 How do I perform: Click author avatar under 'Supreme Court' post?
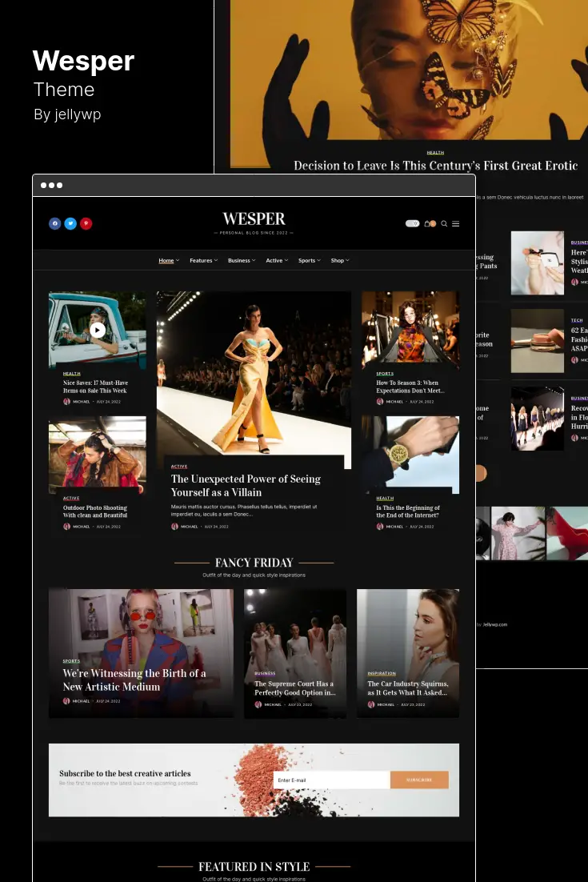pos(258,704)
